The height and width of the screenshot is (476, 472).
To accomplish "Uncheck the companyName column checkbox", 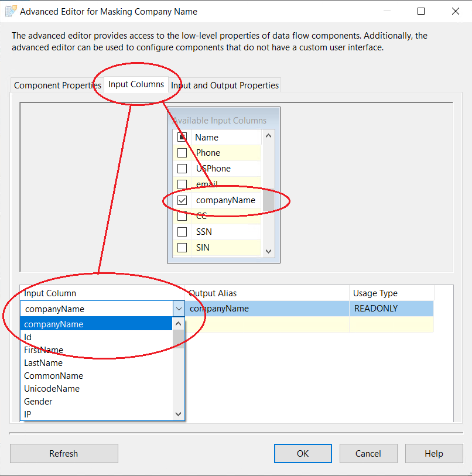I will 182,200.
